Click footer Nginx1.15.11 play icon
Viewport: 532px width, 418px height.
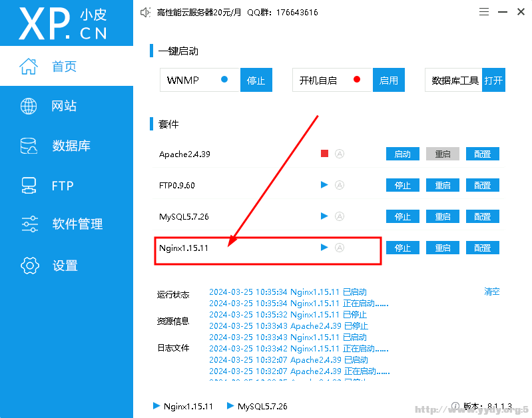(x=156, y=405)
